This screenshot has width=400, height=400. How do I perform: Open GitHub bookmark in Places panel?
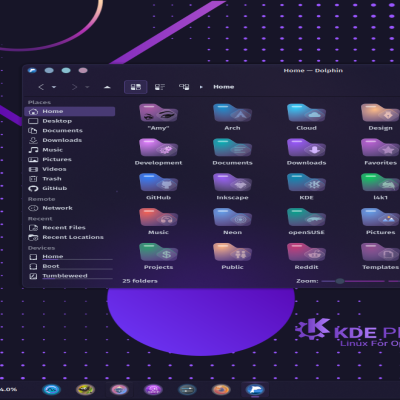tap(70, 189)
